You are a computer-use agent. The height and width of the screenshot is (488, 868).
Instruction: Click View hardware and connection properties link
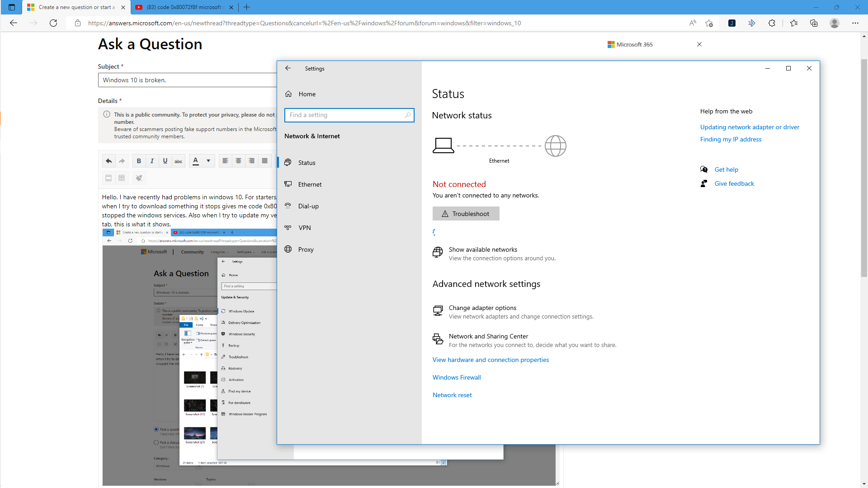point(491,360)
